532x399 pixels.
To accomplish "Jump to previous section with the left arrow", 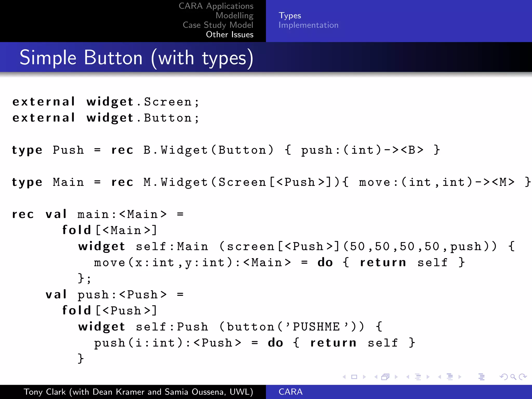I will pyautogui.click(x=440, y=377).
